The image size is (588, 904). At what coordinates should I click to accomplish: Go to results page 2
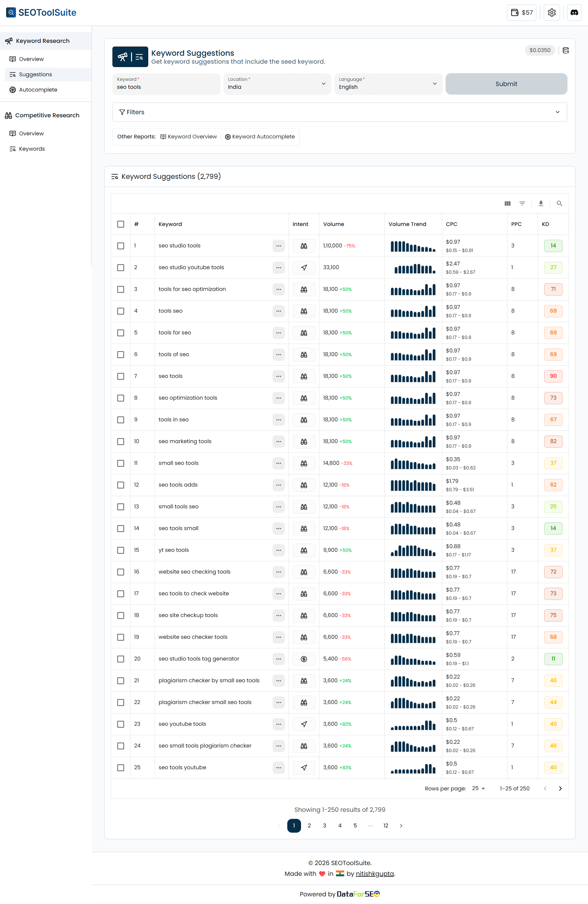point(309,825)
